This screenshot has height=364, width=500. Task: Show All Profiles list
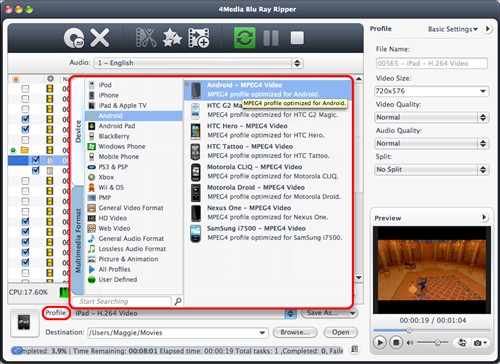(133, 269)
